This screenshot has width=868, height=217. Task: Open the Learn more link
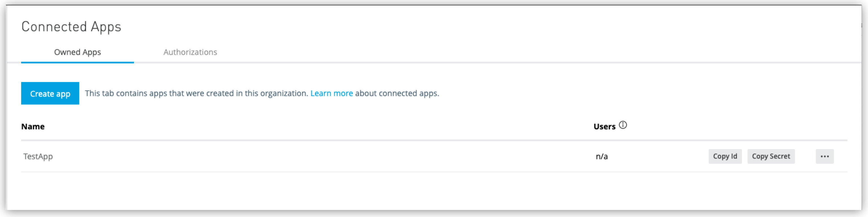pos(332,93)
